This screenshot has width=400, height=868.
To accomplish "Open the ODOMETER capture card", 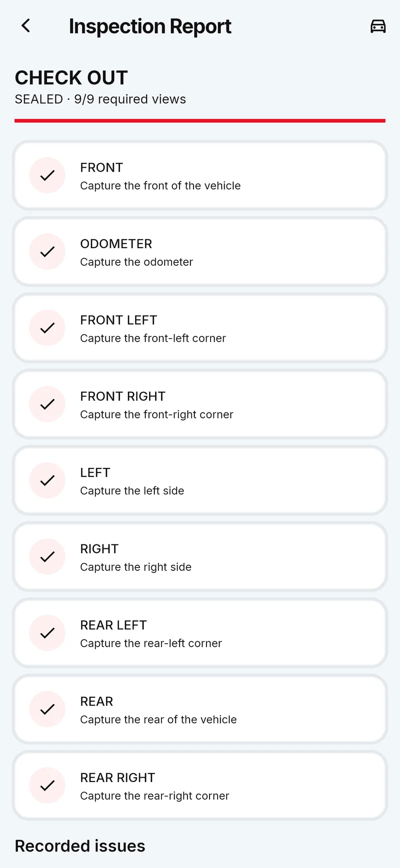I will (x=200, y=252).
